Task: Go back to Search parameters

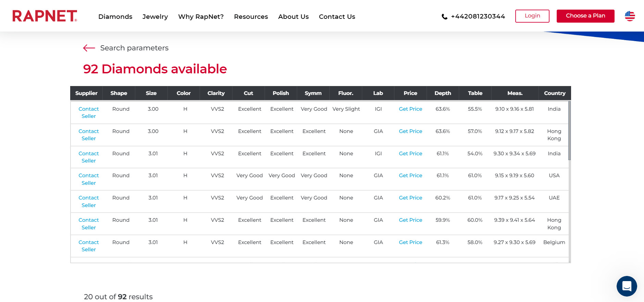Action: tap(134, 48)
